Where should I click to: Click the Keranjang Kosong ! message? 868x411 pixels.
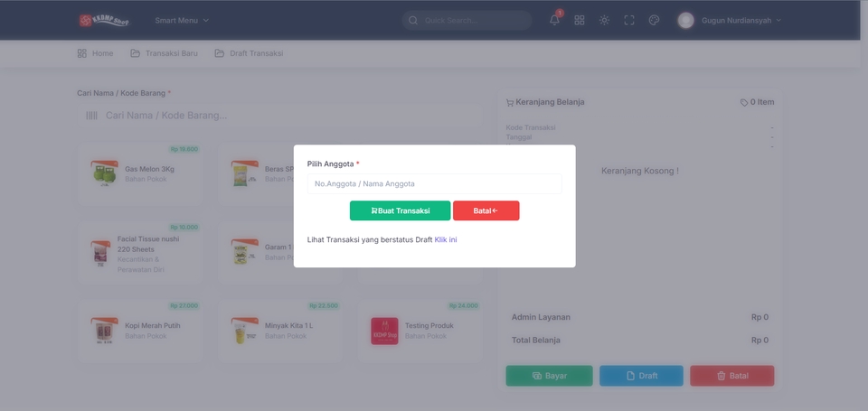[x=640, y=171]
